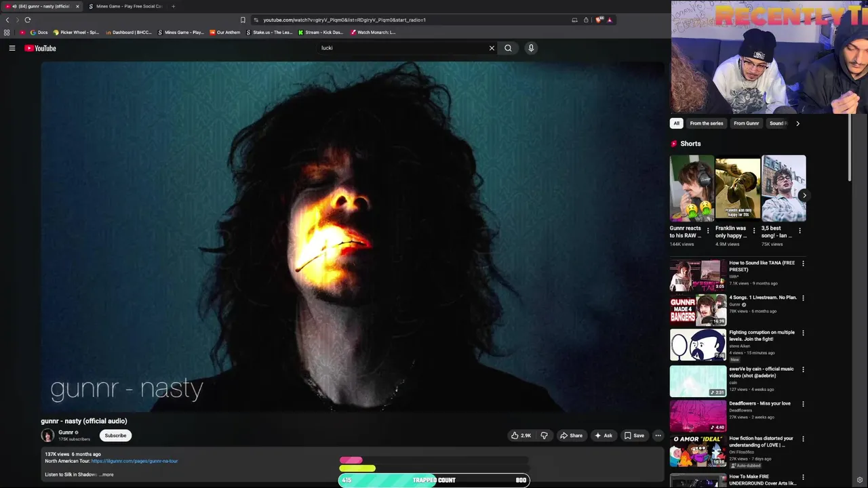The height and width of the screenshot is (488, 868).
Task: Open Stream - Kick Dashboard bookmark
Action: pos(321,33)
